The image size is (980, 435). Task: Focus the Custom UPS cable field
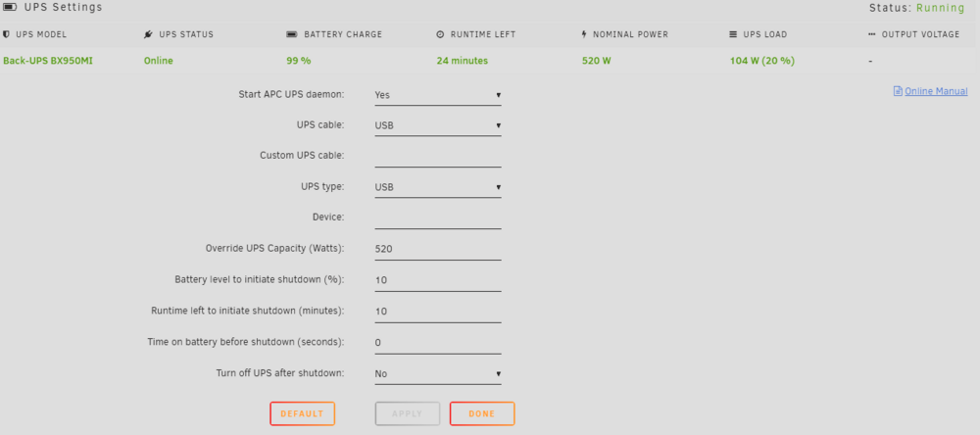point(437,156)
